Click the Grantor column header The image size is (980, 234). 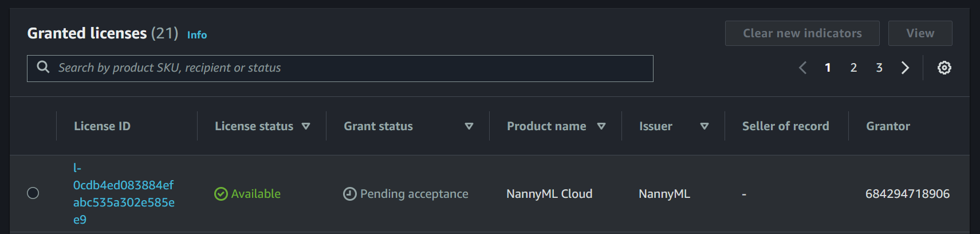[888, 126]
